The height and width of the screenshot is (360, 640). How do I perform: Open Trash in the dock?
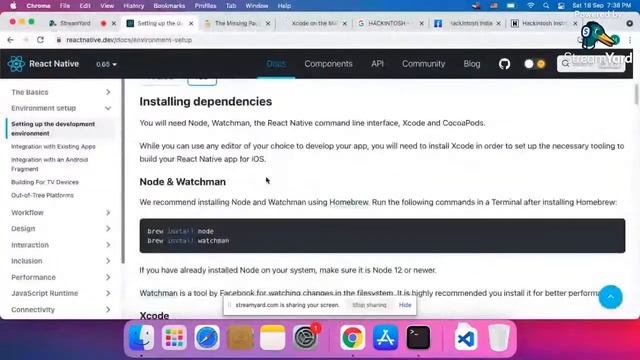[499, 338]
